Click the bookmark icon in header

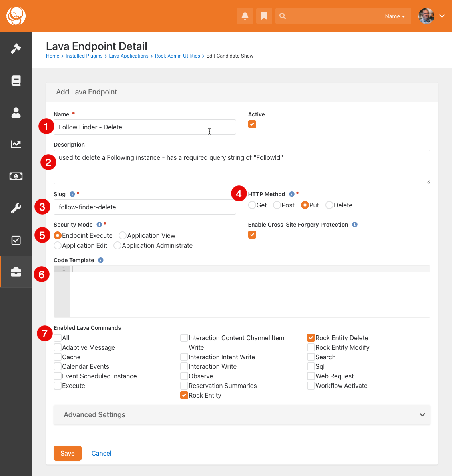264,16
